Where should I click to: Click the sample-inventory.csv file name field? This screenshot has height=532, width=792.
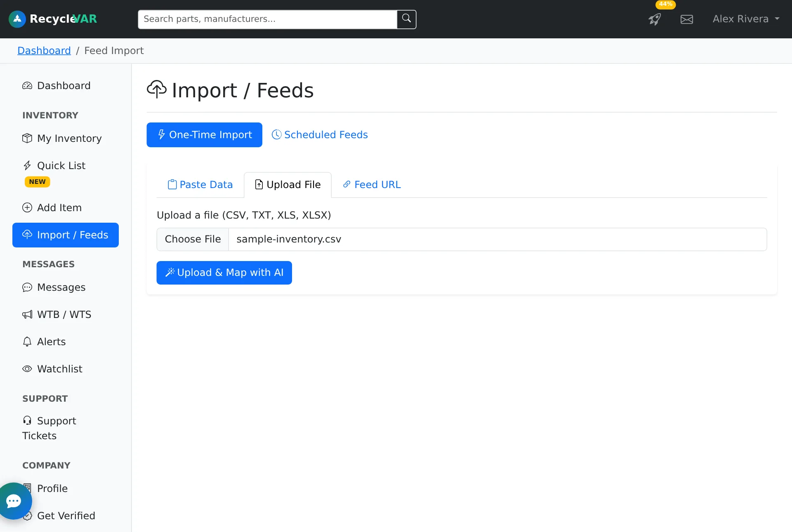point(497,239)
